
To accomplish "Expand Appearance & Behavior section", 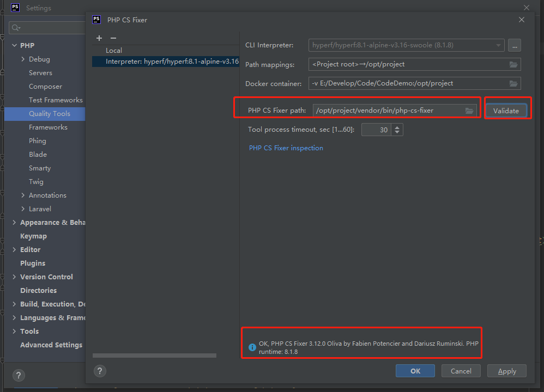I will point(14,222).
